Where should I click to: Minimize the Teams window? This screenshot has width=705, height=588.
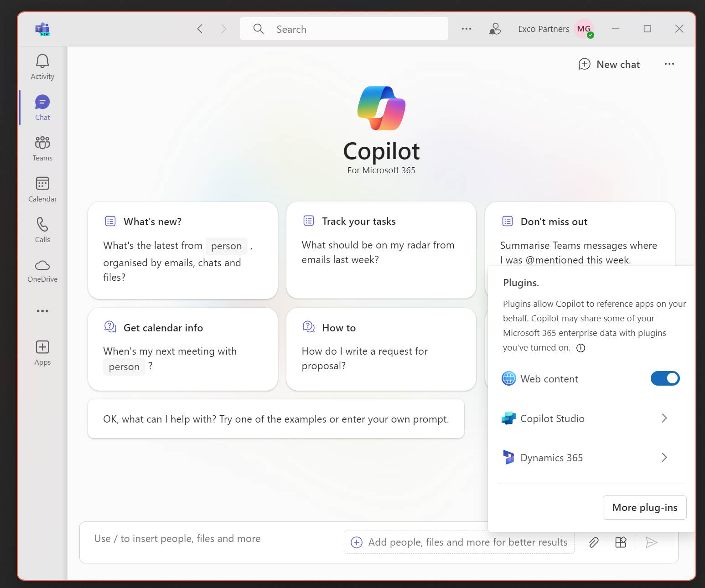coord(616,29)
